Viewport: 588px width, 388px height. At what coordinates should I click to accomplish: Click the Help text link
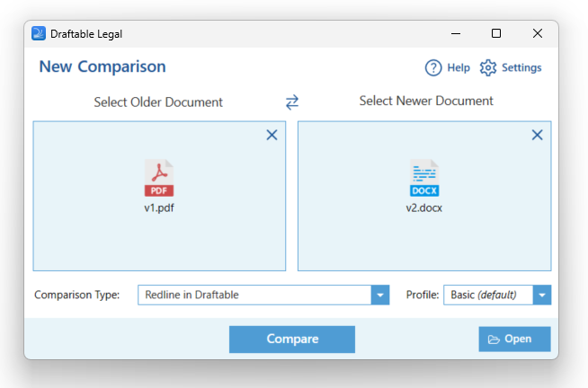coord(459,67)
